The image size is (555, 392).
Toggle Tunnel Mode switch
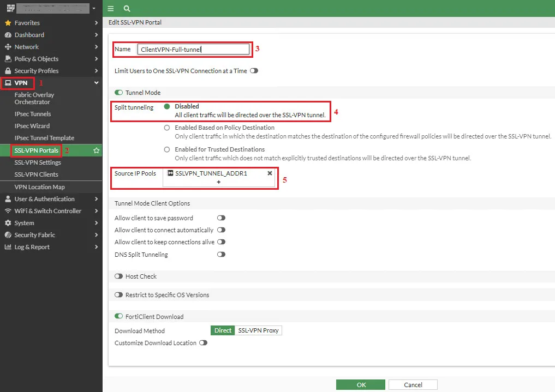pyautogui.click(x=118, y=93)
